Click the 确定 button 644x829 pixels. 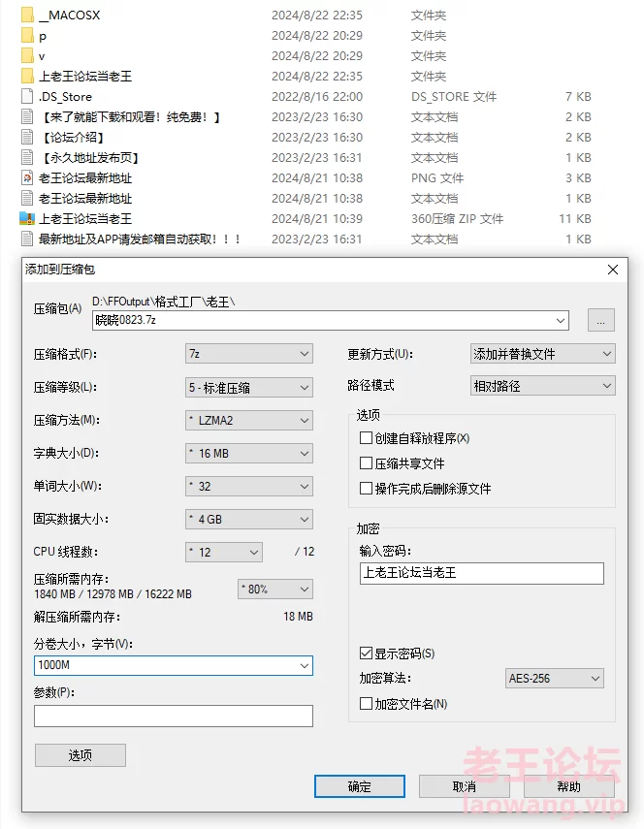(x=360, y=786)
